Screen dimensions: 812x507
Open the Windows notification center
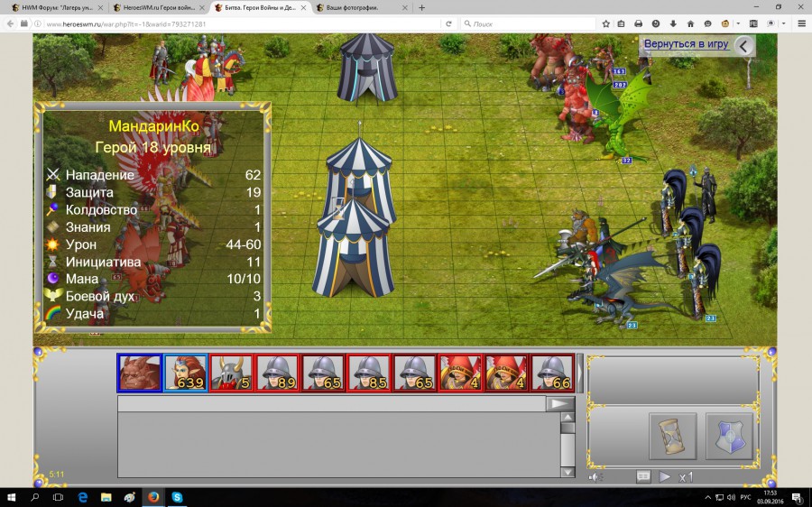(797, 498)
